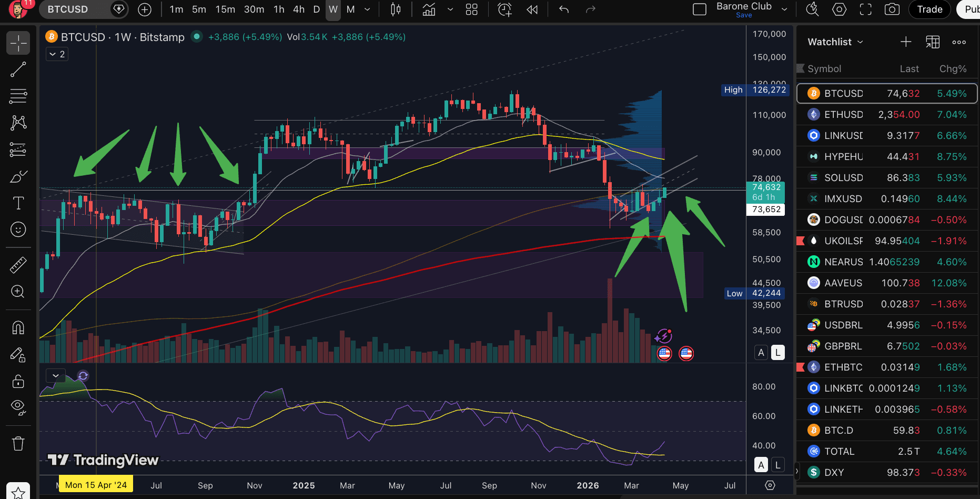Select the crosshair cursor tool

click(18, 43)
